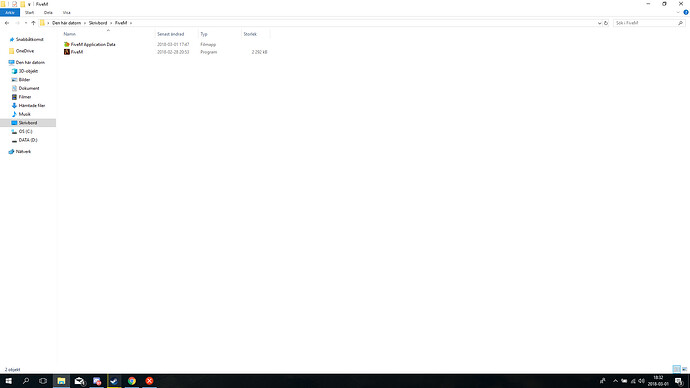Go to Skrivbord in the breadcrumb path

98,23
